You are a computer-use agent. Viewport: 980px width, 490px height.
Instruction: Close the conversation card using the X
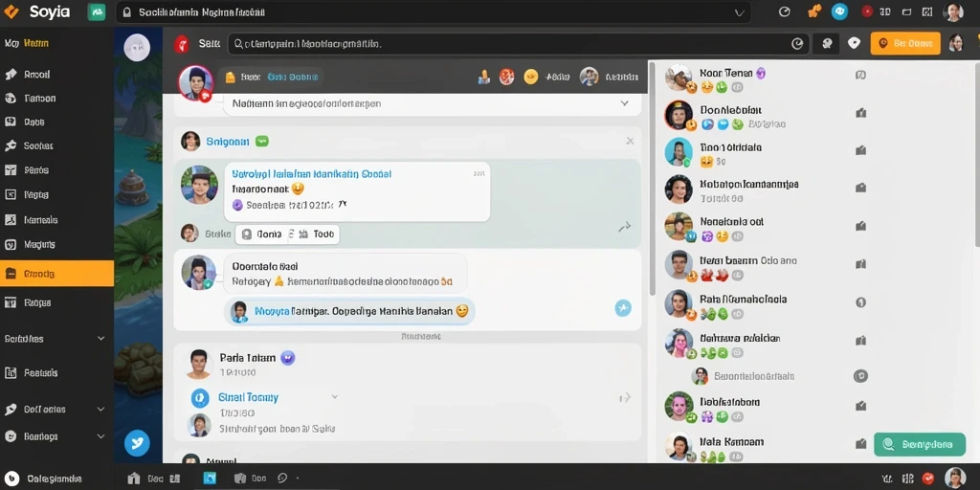[x=630, y=142]
